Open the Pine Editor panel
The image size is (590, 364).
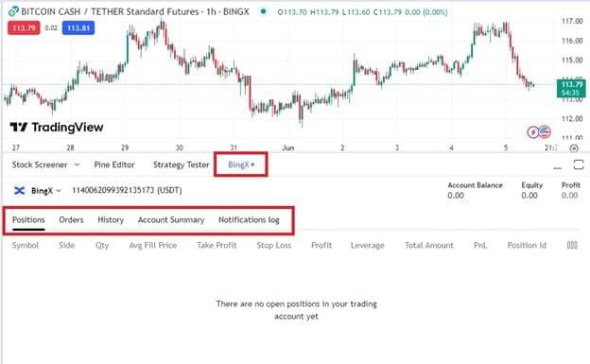tap(114, 165)
